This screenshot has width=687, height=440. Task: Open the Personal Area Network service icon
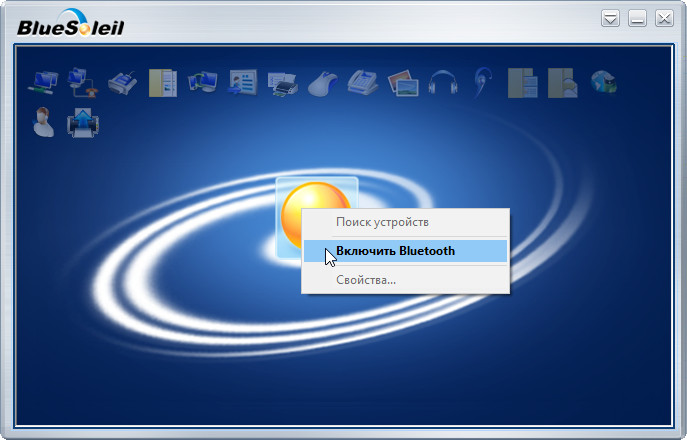pos(43,82)
